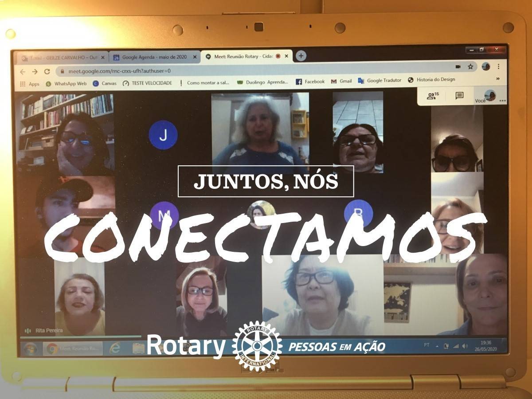Switch to the Google Agenda tab
The image size is (532, 399).
point(153,57)
